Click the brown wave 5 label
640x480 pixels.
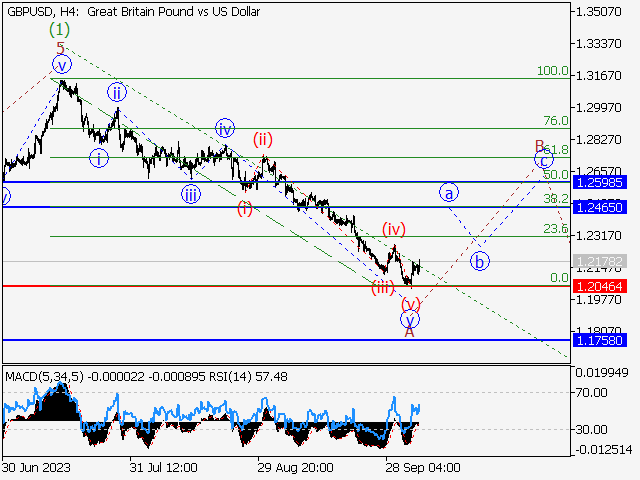pos(61,48)
